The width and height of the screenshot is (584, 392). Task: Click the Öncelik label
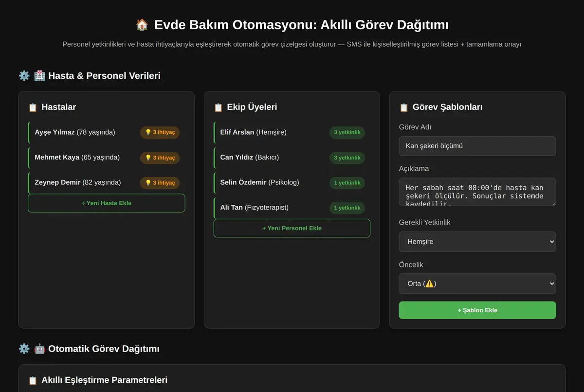tap(411, 265)
